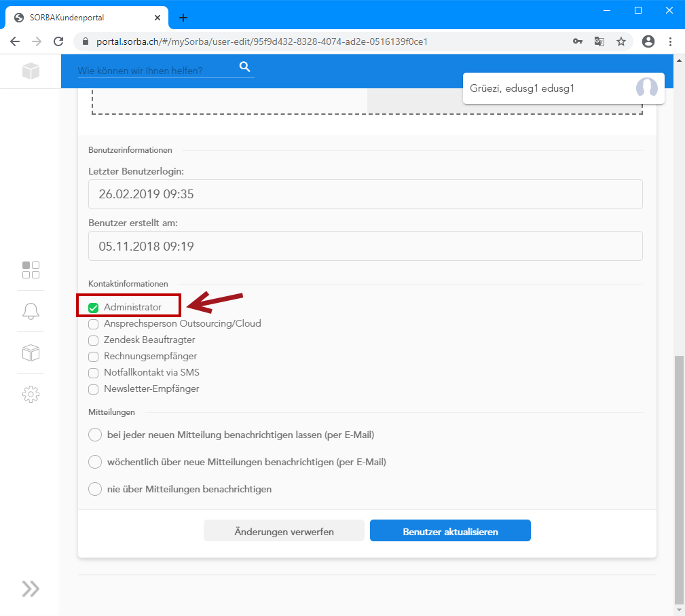The image size is (685, 616).
Task: Click the 'Wie können wir Ihnen helfen?' search field
Action: [x=156, y=70]
